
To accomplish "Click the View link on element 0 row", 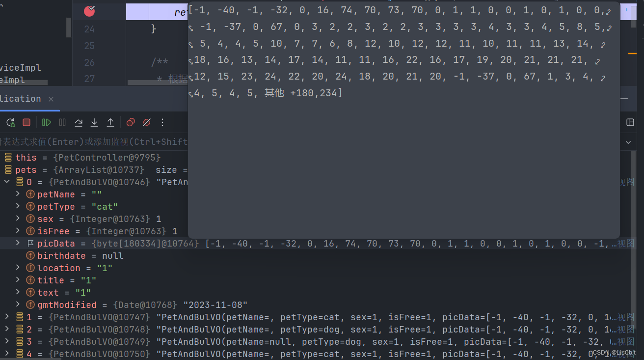I will tap(626, 182).
